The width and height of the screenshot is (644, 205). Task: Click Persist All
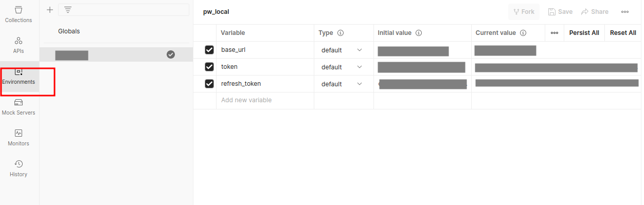pos(584,33)
